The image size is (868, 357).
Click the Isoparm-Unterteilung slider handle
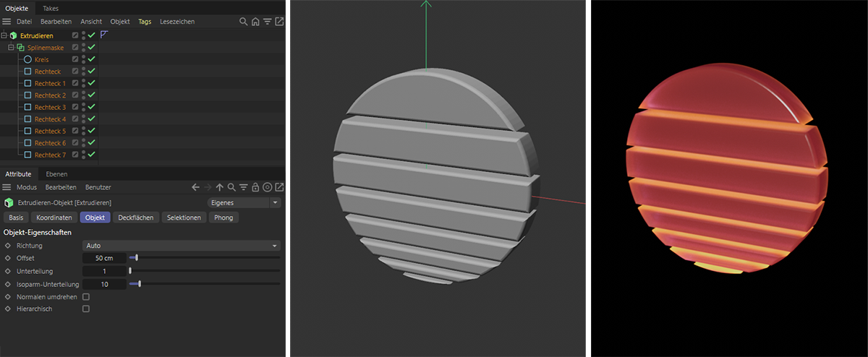tap(139, 284)
